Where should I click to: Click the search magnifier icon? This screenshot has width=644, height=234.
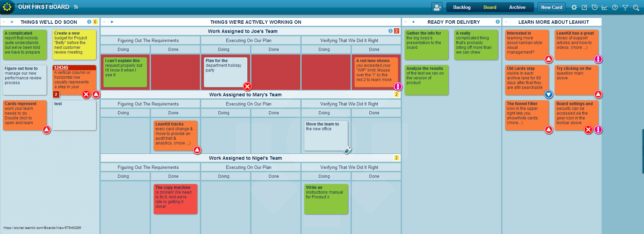(x=636, y=7)
